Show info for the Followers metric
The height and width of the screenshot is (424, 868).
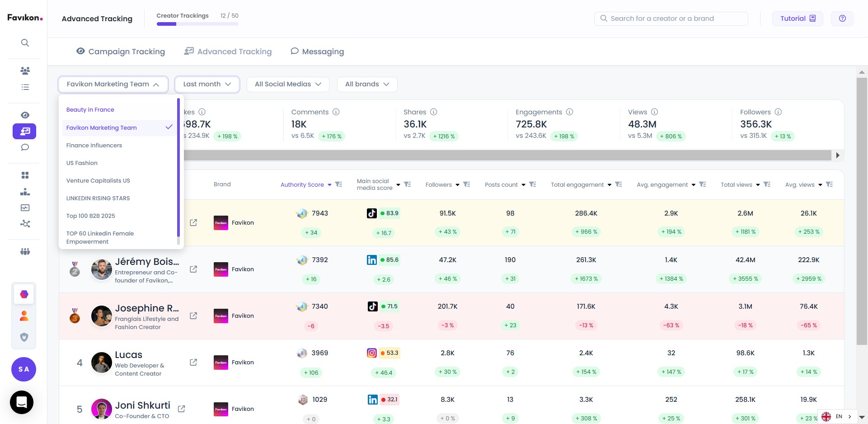pyautogui.click(x=778, y=112)
